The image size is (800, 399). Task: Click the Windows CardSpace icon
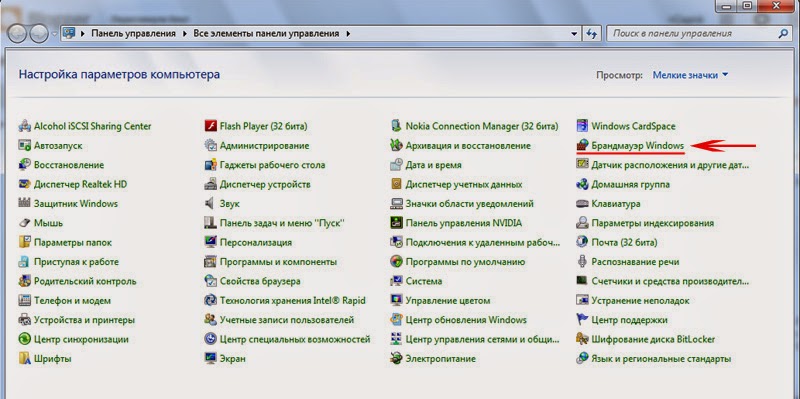pos(582,126)
